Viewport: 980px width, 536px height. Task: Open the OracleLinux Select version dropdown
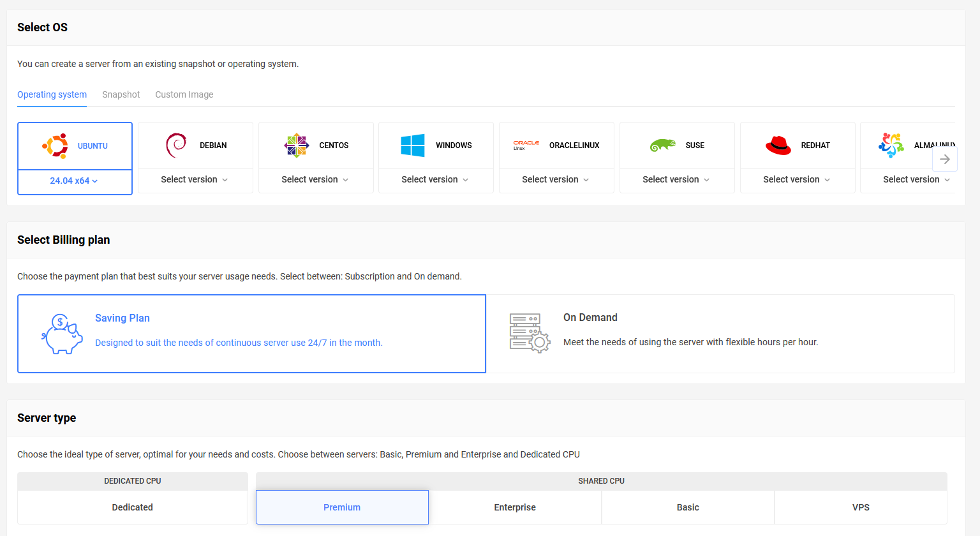[556, 180]
